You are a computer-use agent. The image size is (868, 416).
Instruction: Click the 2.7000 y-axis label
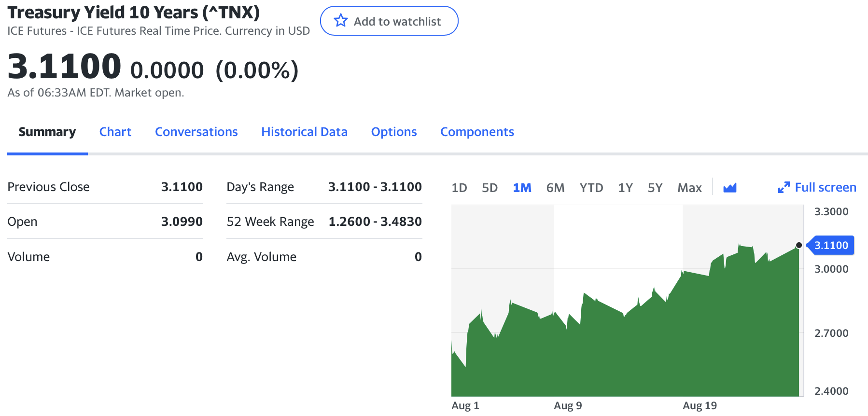click(831, 333)
